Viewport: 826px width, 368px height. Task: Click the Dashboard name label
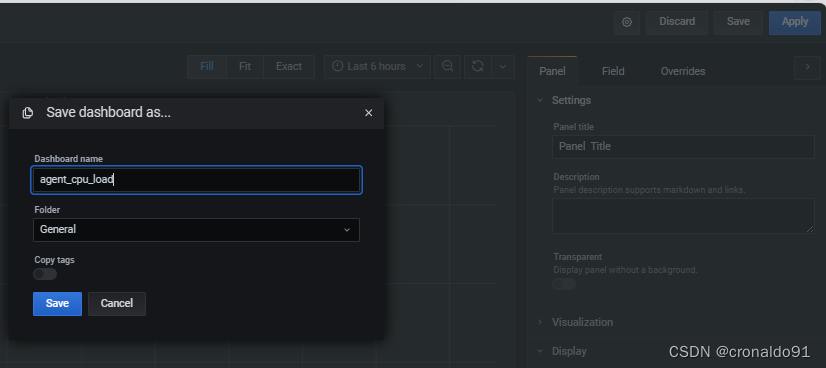68,158
